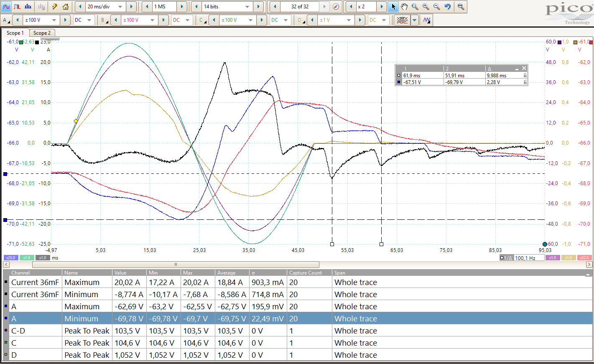
Task: Open the Buffer Navigator compass icon
Action: [336, 7]
